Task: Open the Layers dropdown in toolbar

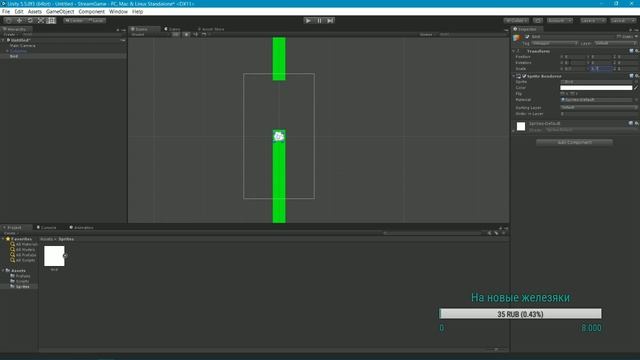Action: [x=593, y=20]
